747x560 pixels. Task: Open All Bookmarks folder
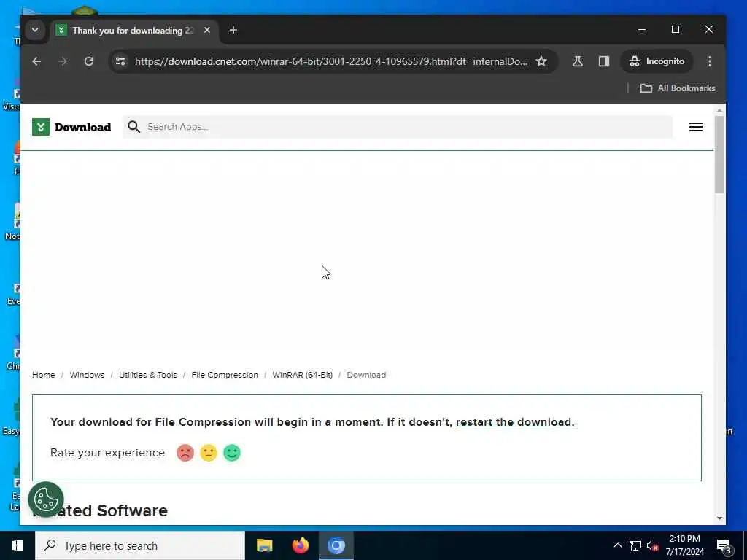pos(678,88)
